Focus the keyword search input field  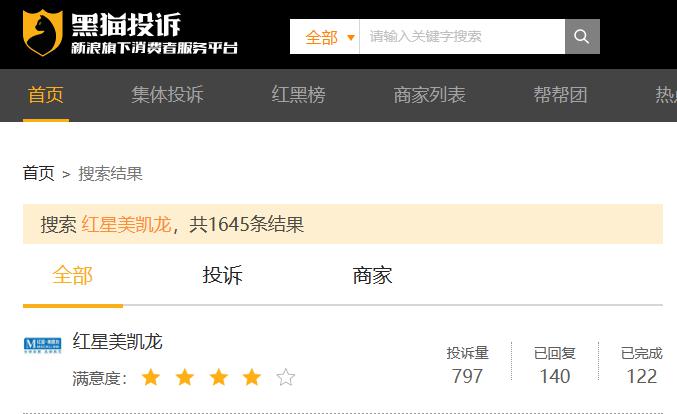pos(462,37)
